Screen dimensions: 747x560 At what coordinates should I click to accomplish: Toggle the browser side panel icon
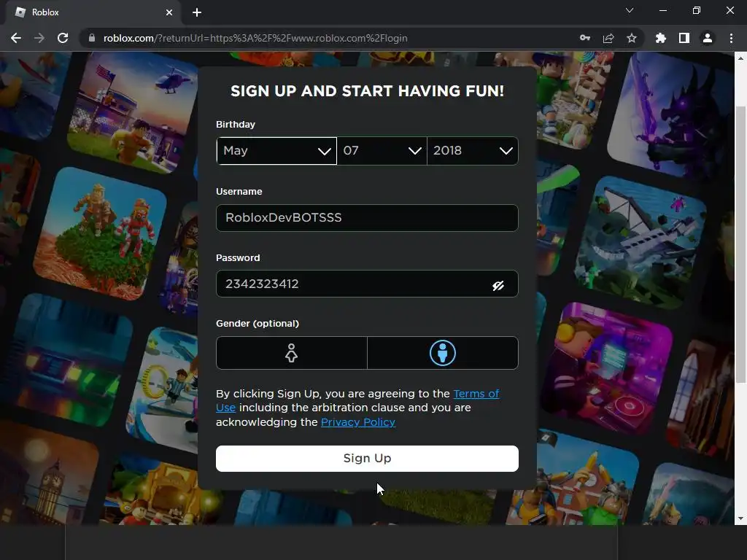coord(684,38)
